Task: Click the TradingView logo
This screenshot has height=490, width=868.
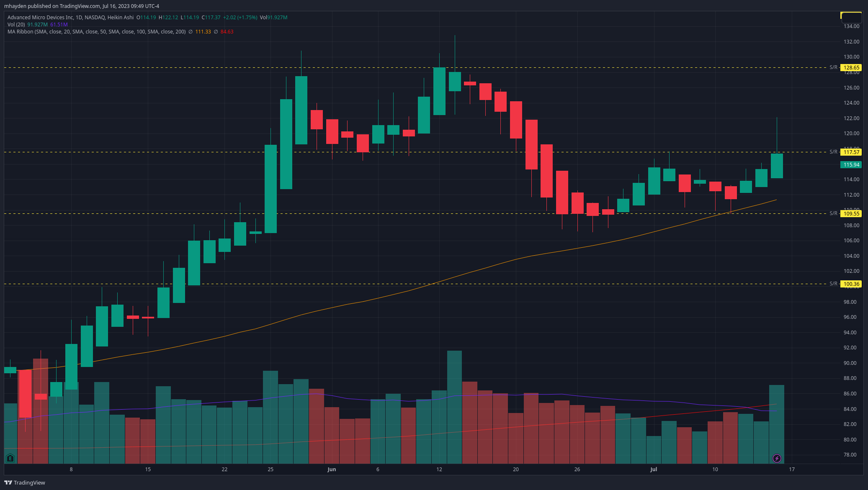Action: (25, 482)
